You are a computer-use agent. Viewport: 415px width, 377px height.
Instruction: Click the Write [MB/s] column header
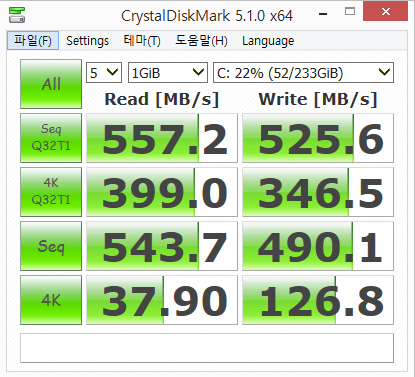318,99
